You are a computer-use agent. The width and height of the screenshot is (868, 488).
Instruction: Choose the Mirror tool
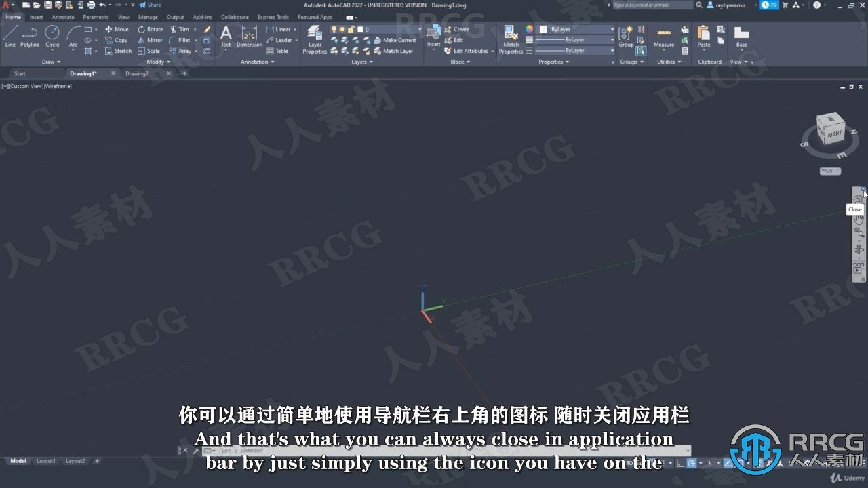coord(150,40)
